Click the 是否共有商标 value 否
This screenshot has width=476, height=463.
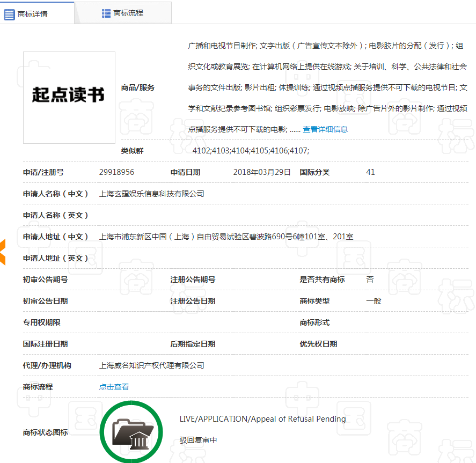(370, 280)
